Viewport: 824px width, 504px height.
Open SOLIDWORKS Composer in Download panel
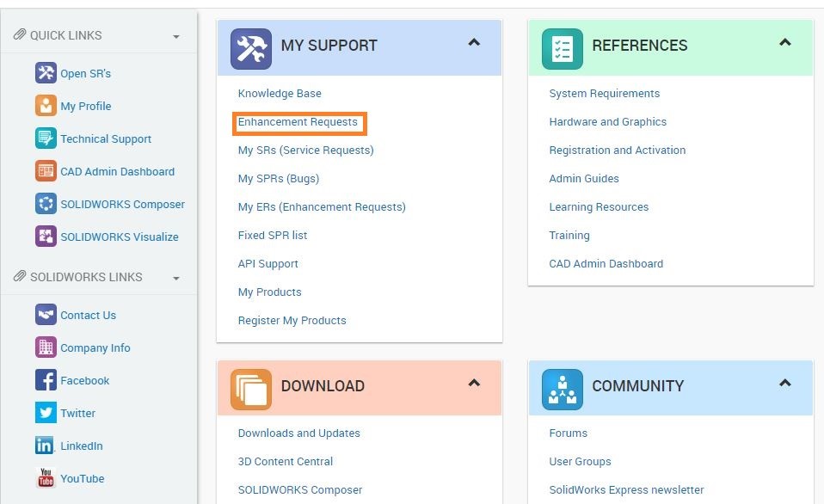click(x=300, y=490)
